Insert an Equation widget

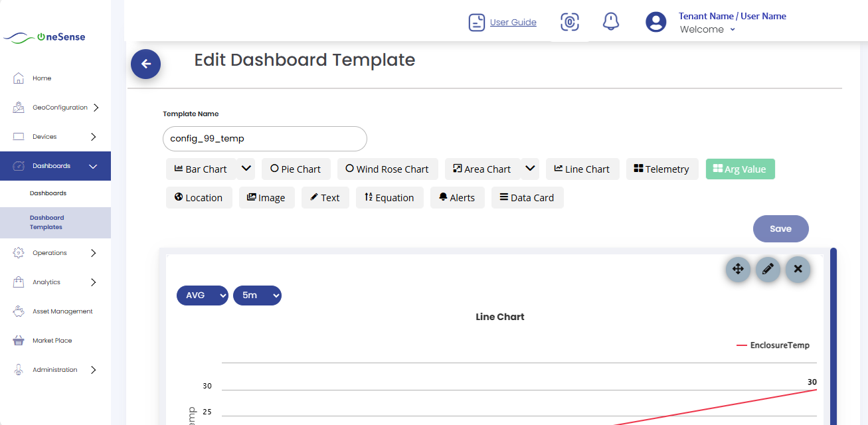390,197
